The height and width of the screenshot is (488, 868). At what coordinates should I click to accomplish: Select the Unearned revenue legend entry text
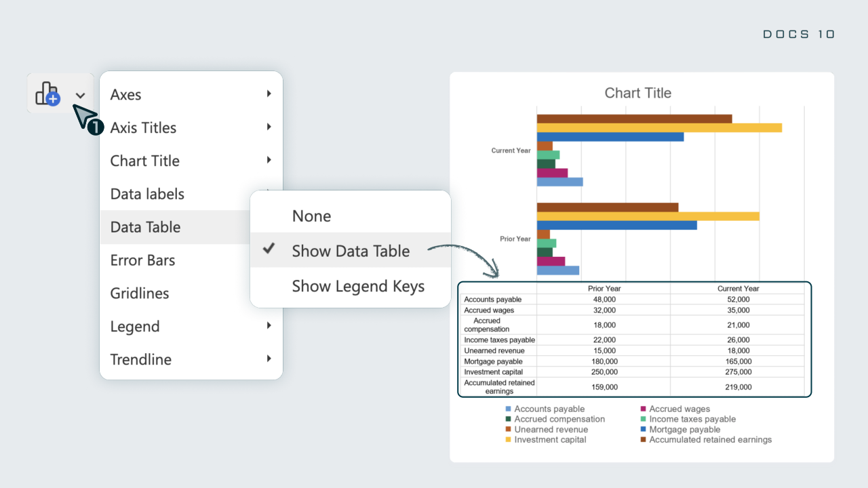pyautogui.click(x=551, y=430)
